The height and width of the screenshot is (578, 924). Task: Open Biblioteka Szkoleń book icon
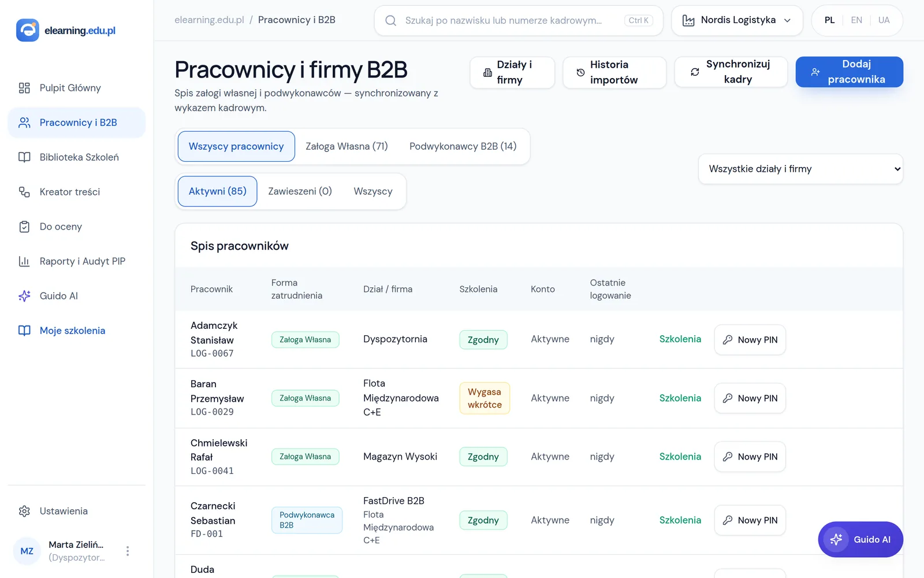click(24, 157)
